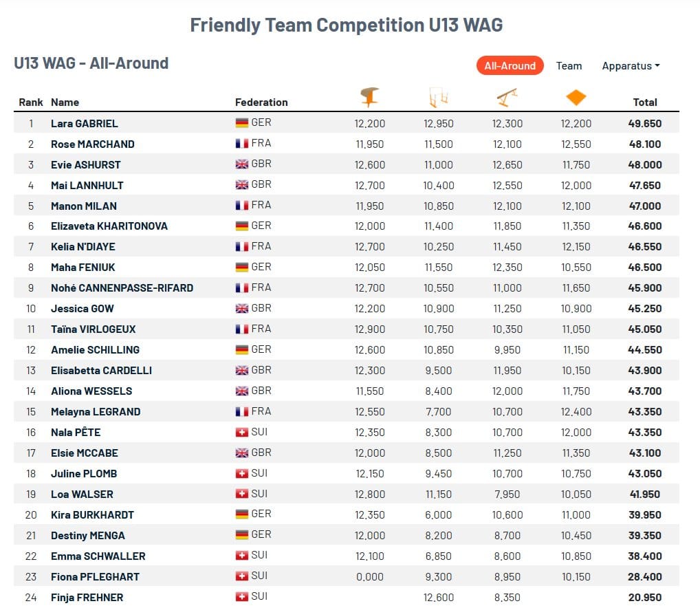Click Lara GABRIEL's total score 49.650
This screenshot has height=608, width=700.
[644, 124]
